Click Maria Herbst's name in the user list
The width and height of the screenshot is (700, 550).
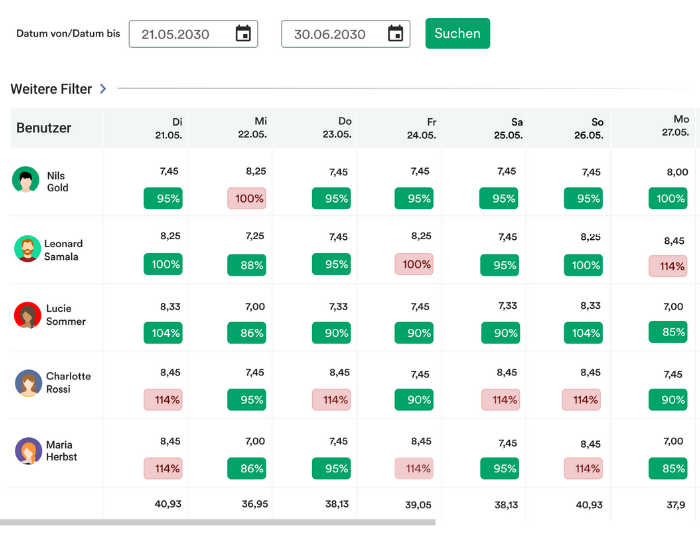point(61,451)
